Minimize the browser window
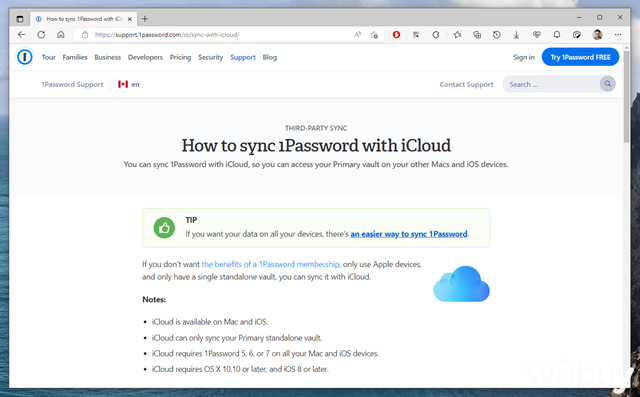The image size is (640, 397). 579,18
